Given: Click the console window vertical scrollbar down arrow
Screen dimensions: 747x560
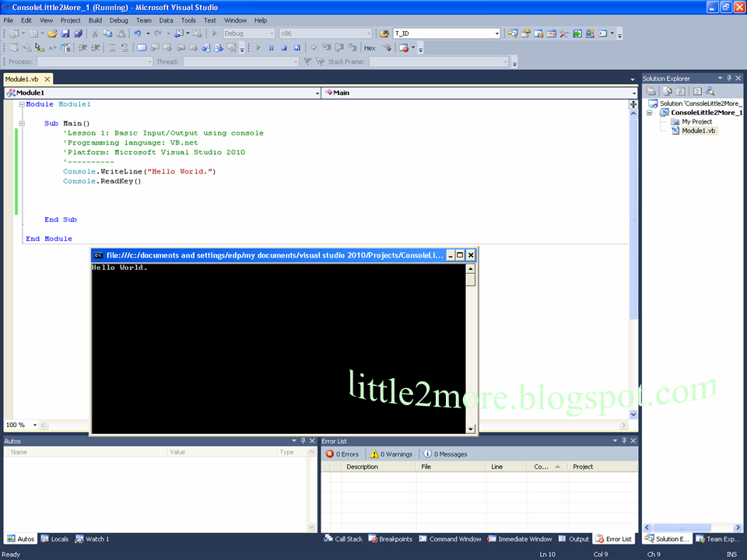Looking at the screenshot, I should [471, 429].
